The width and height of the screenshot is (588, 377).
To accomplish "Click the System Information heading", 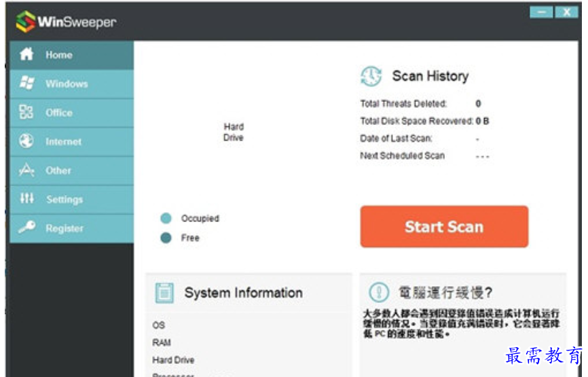I will tap(243, 293).
